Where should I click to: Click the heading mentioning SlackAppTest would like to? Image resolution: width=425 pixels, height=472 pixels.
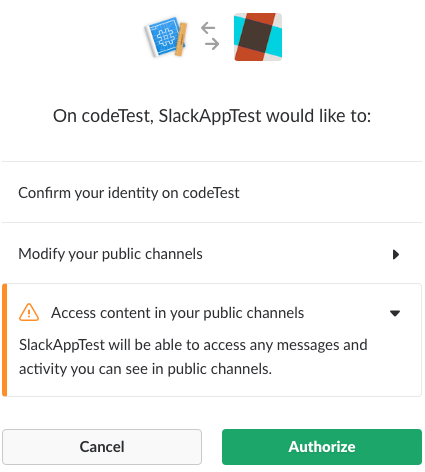(212, 116)
